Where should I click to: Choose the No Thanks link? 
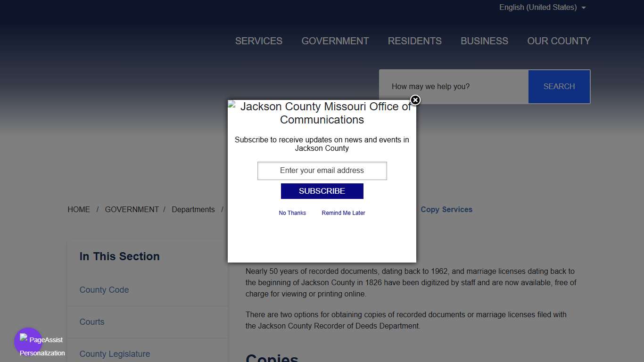(x=292, y=213)
